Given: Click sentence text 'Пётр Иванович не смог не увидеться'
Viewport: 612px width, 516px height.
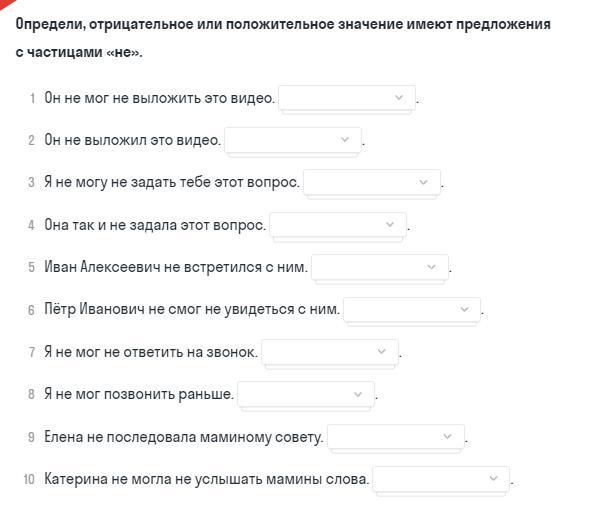Looking at the screenshot, I should pos(192,310).
